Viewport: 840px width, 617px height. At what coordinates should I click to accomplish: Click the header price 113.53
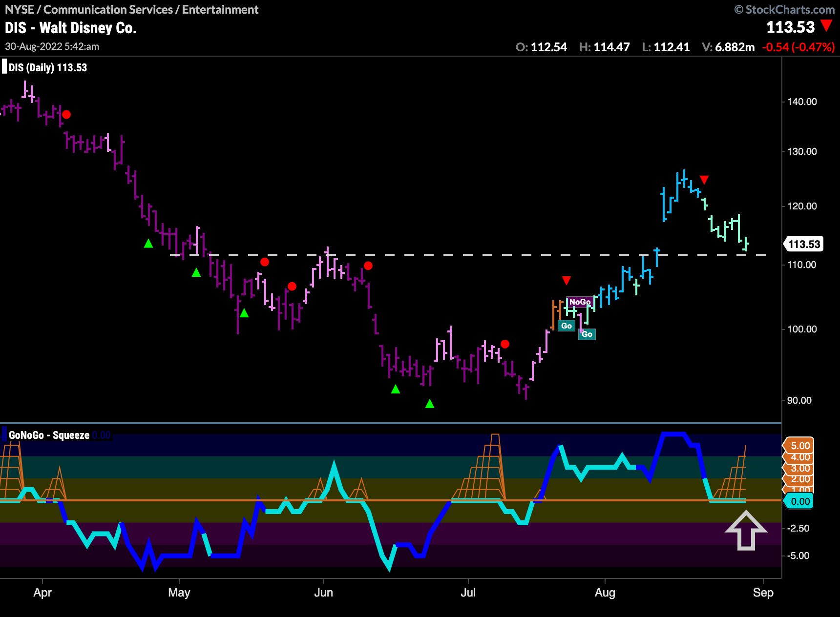790,27
